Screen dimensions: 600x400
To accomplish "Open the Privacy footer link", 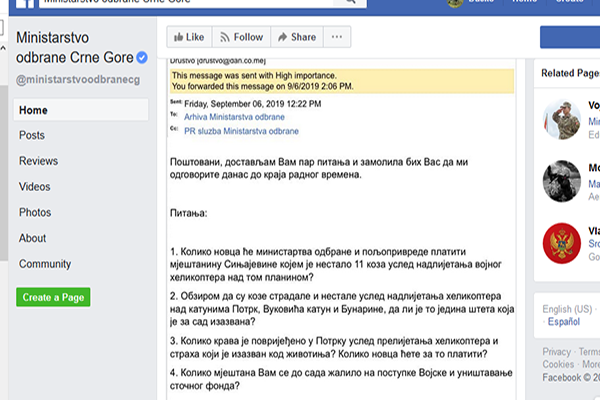I will click(x=557, y=352).
